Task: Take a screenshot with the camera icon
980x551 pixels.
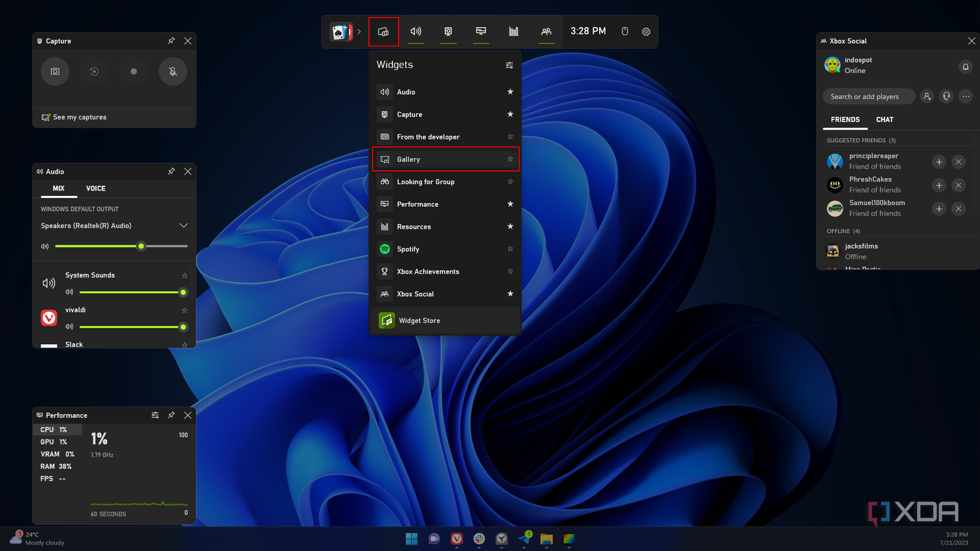Action: (55, 72)
